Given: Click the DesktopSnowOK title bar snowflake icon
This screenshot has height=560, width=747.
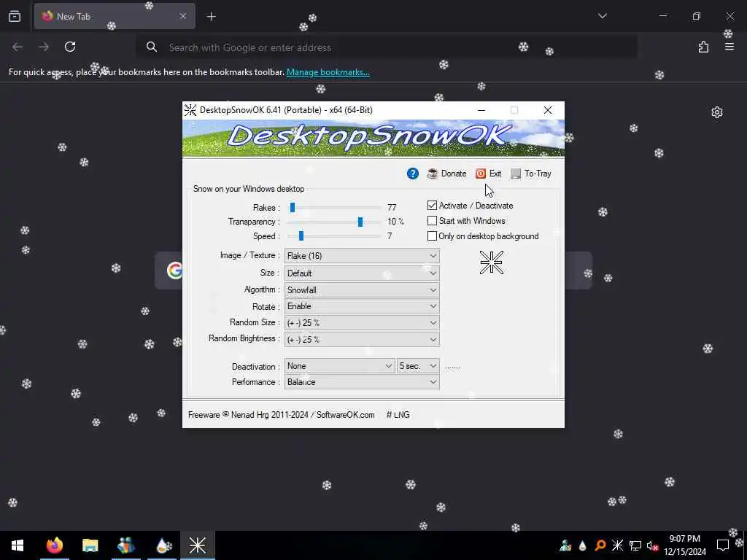Looking at the screenshot, I should [x=190, y=110].
